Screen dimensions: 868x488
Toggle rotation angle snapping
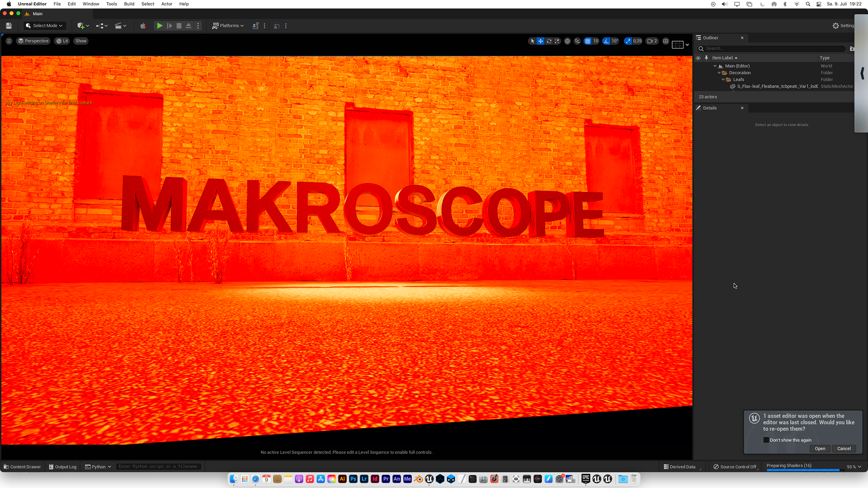pos(606,41)
